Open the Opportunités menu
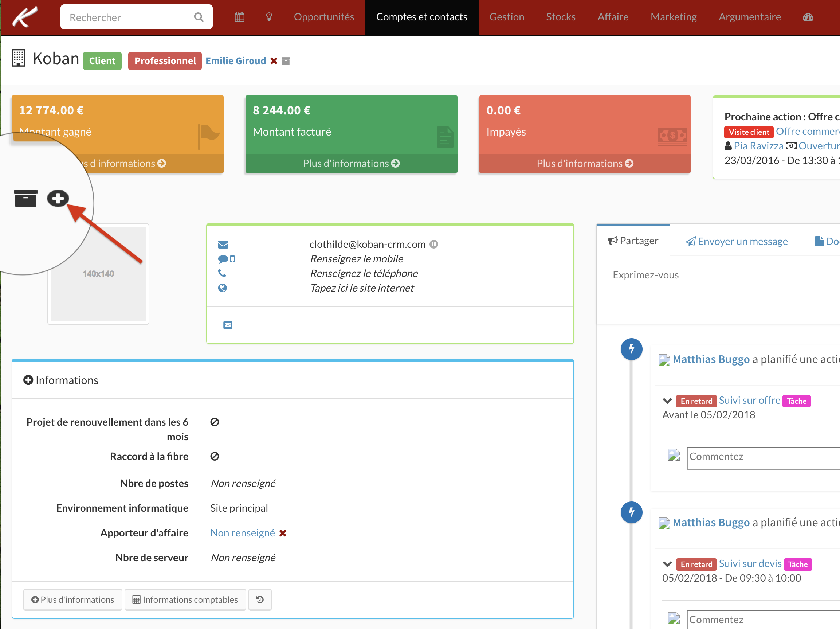Viewport: 840px width, 629px height. point(323,17)
